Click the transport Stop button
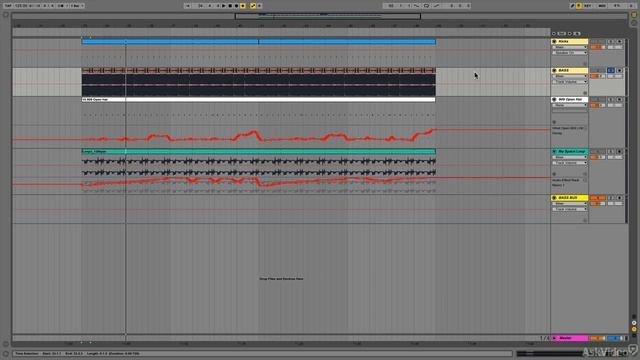This screenshot has width=640, height=360. (x=230, y=6)
